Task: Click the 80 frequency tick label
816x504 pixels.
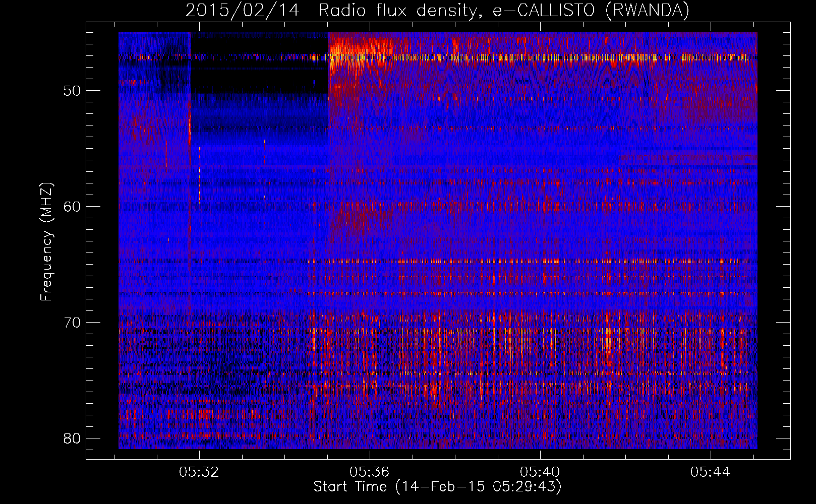Action: 73,438
